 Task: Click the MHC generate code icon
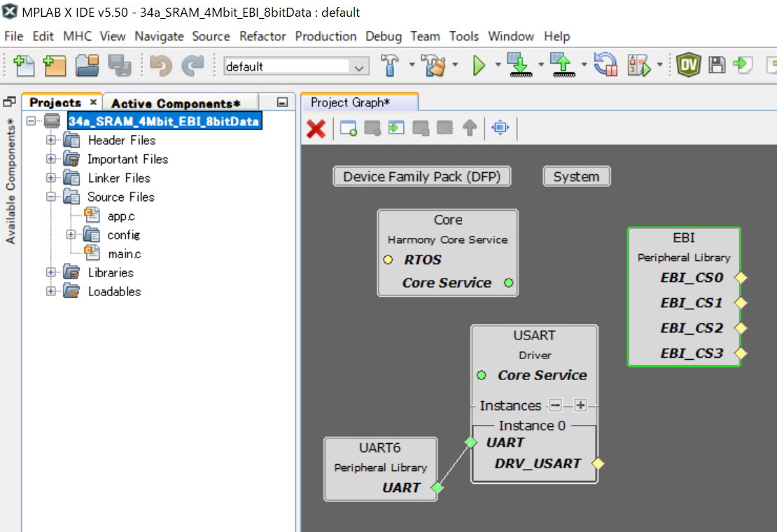(x=742, y=65)
